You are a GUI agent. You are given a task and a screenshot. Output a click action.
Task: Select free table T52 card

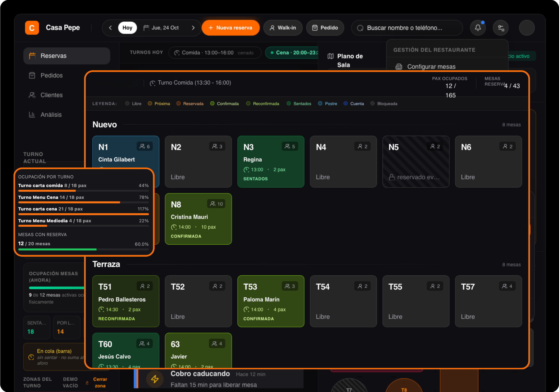pos(198,301)
